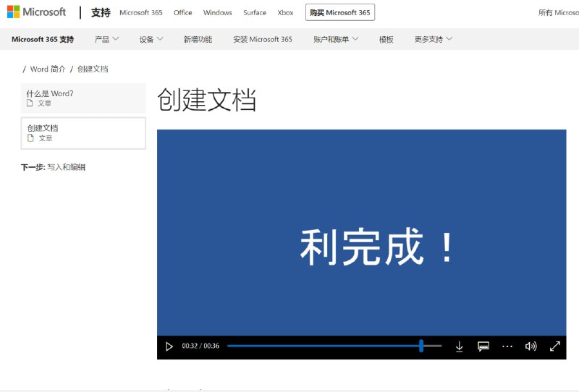
Task: Expand the 产品 dropdown menu
Action: [106, 39]
